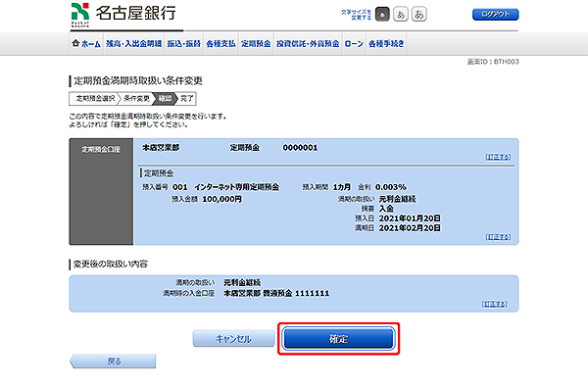The height and width of the screenshot is (386, 588).
Task: Click the 定期預金口座 side label
Action: (101, 149)
